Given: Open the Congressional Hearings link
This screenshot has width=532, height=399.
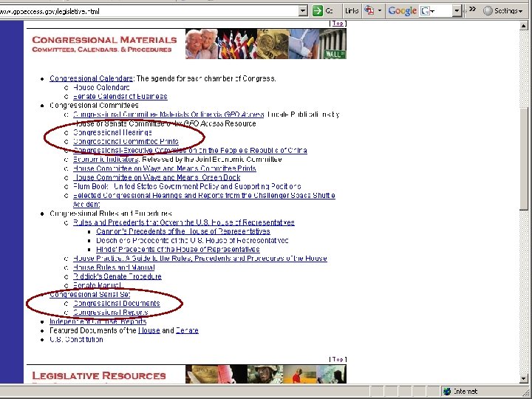Looking at the screenshot, I should point(112,132).
